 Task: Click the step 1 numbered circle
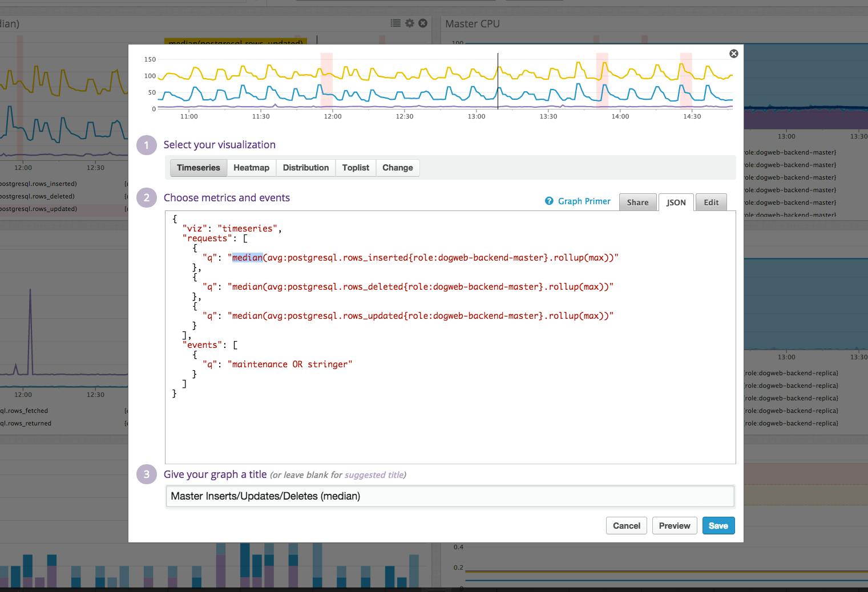click(147, 145)
